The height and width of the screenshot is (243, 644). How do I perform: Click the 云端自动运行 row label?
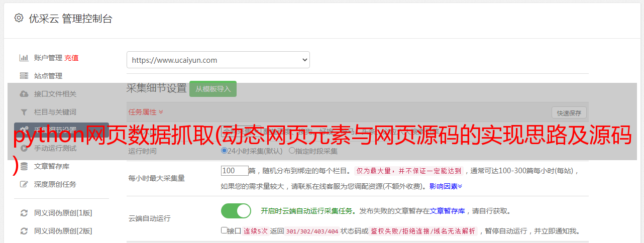(x=149, y=218)
